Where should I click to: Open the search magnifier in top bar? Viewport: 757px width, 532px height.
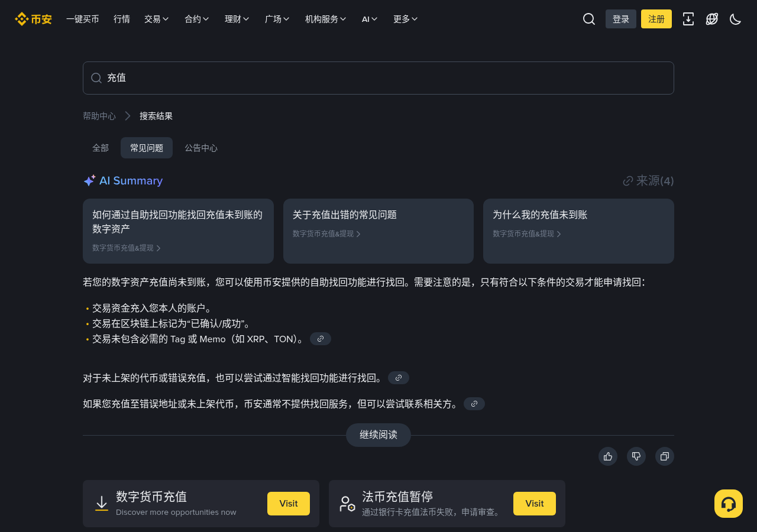pyautogui.click(x=589, y=19)
